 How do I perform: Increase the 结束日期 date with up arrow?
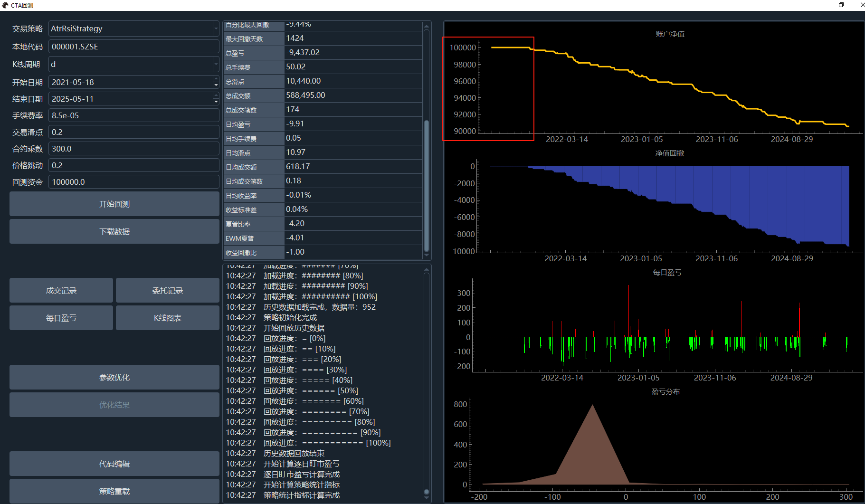(216, 95)
